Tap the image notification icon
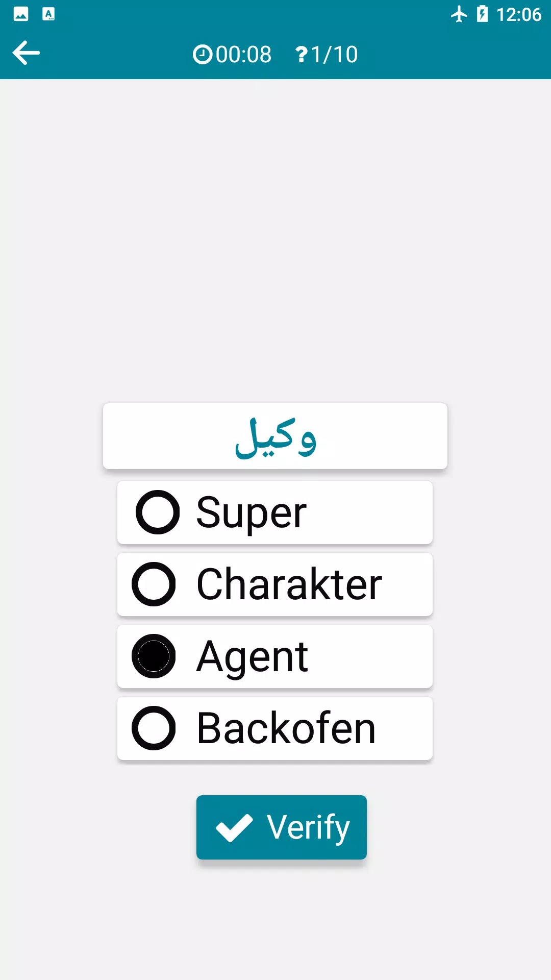The image size is (551, 980). tap(21, 14)
